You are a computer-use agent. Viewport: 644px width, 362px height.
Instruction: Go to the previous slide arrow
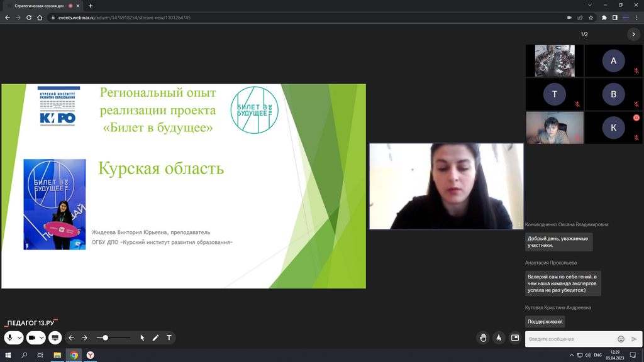tap(72, 337)
